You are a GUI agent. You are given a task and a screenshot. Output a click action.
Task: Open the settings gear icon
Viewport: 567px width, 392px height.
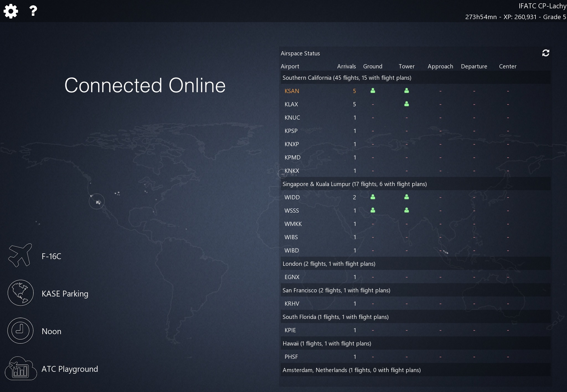(11, 11)
